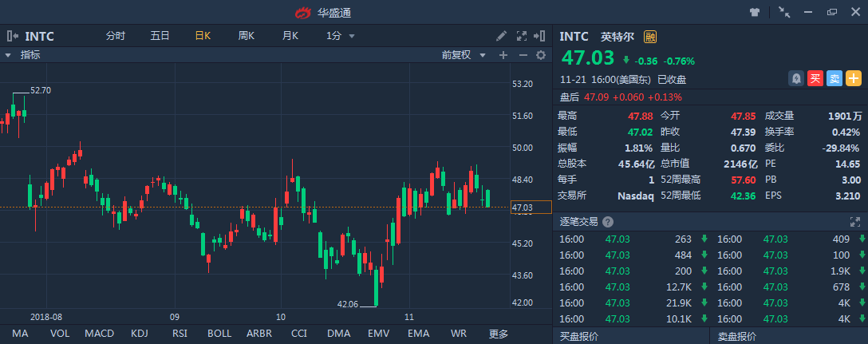Select the 月K monthly candlestick tab

pyautogui.click(x=290, y=36)
